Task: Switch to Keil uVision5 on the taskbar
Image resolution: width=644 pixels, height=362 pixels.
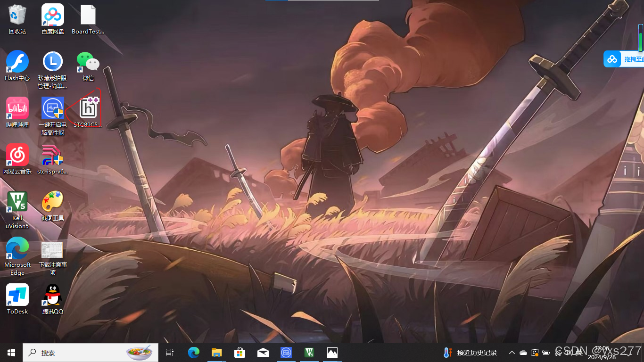Action: [x=309, y=353]
